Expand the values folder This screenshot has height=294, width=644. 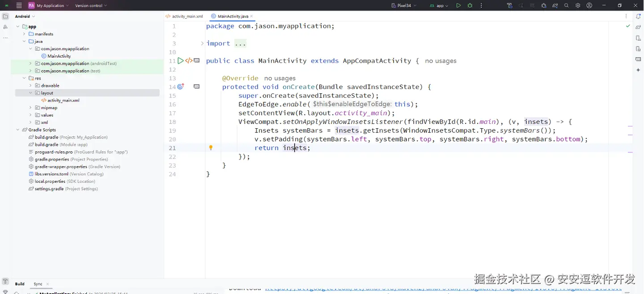pyautogui.click(x=31, y=115)
